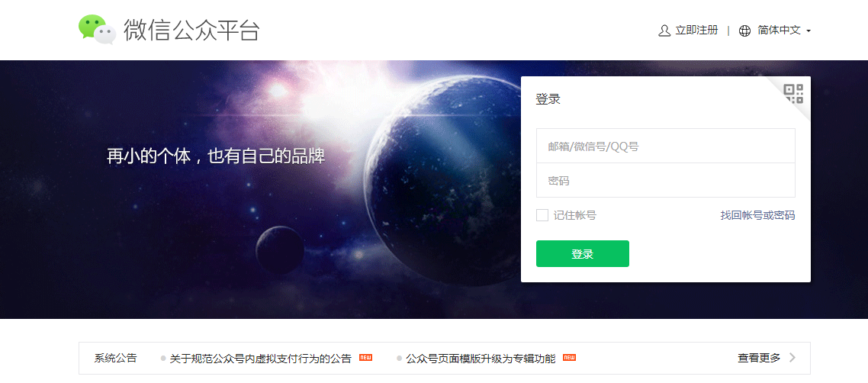Click bullet before 关于规范公众号 announcement
Viewport: 868px width, 383px height.
163,359
